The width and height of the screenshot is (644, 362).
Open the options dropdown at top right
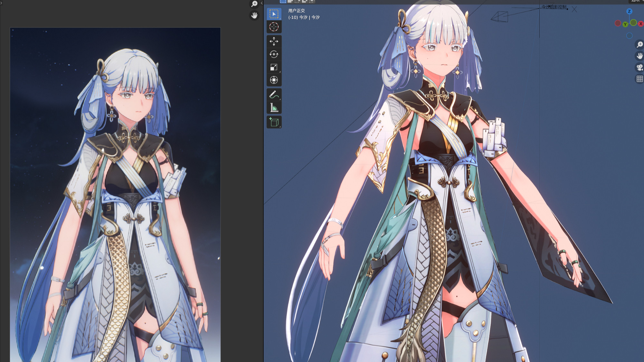coord(636,1)
